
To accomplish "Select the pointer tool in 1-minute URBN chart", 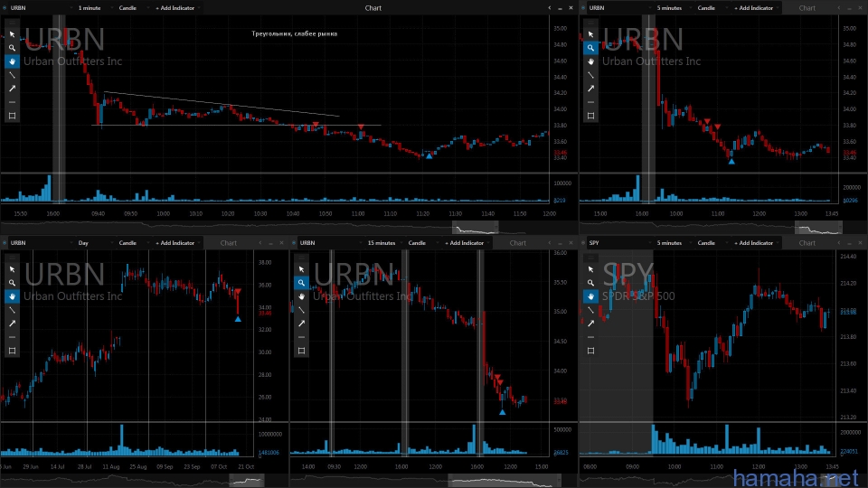I will (x=12, y=34).
